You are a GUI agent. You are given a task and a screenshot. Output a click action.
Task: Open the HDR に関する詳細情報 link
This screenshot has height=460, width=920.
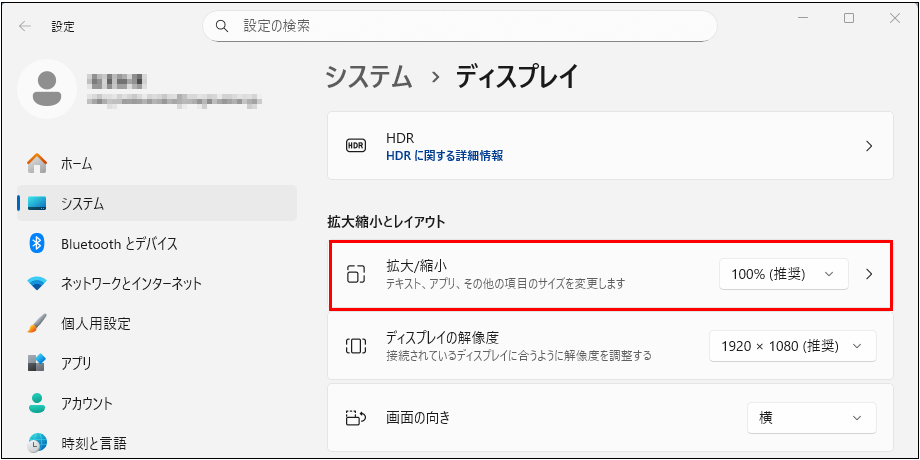tap(444, 156)
